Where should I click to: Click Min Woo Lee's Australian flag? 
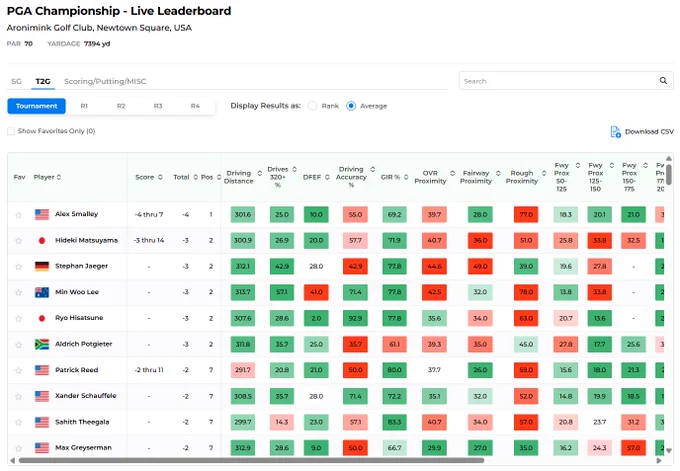(42, 292)
